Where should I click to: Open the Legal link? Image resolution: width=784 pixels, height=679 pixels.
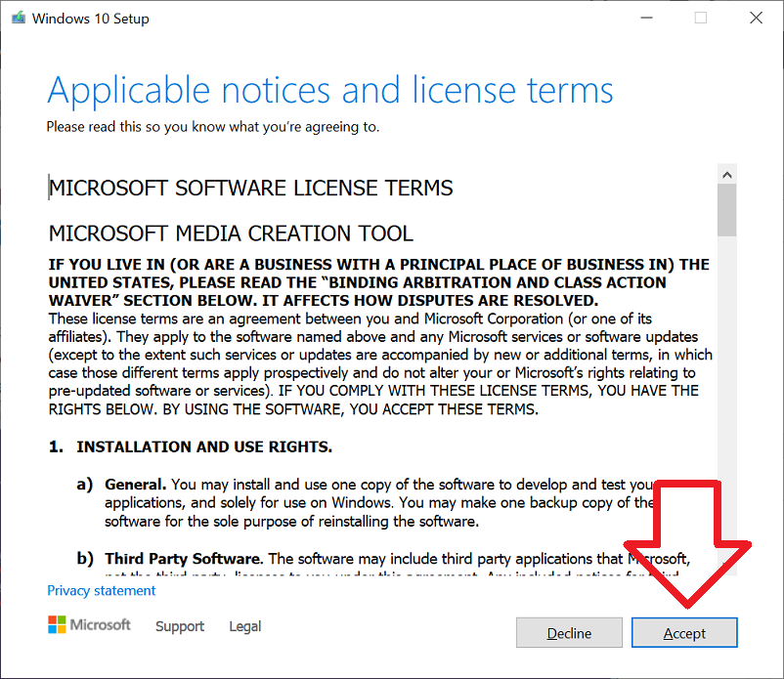pyautogui.click(x=245, y=626)
